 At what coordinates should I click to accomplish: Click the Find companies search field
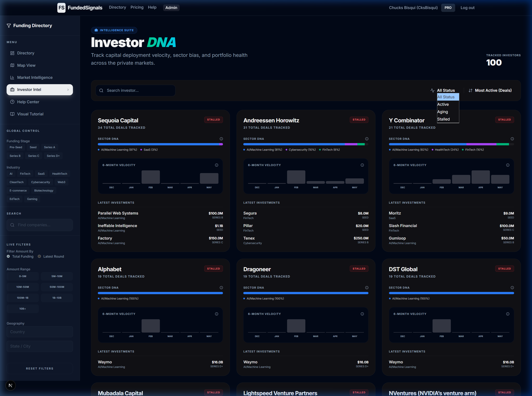(40, 225)
